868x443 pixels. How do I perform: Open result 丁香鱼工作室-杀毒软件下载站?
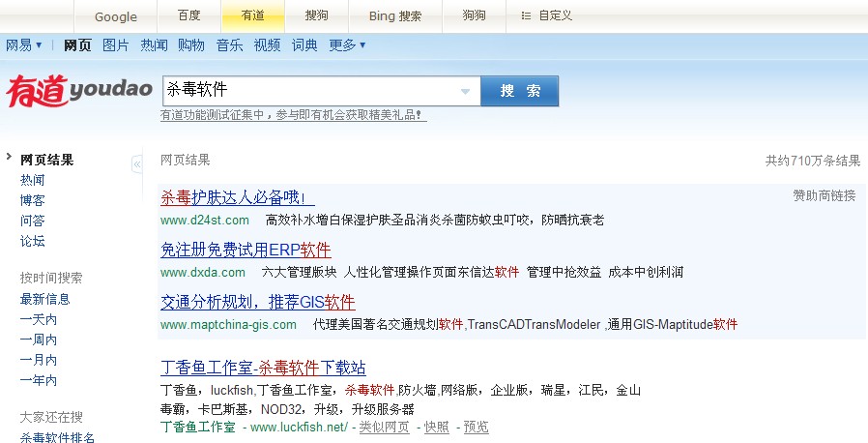click(x=263, y=368)
